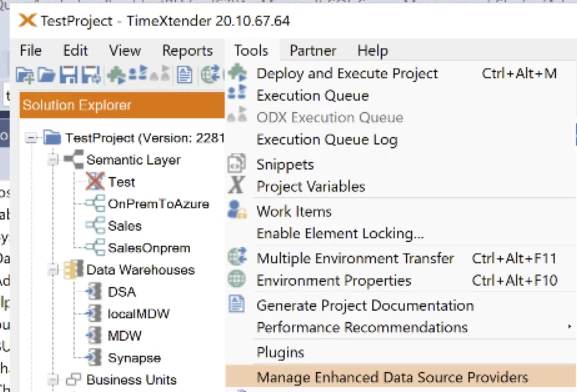Click the save floppy disk toolbar icon
577x392 pixels.
[x=69, y=75]
